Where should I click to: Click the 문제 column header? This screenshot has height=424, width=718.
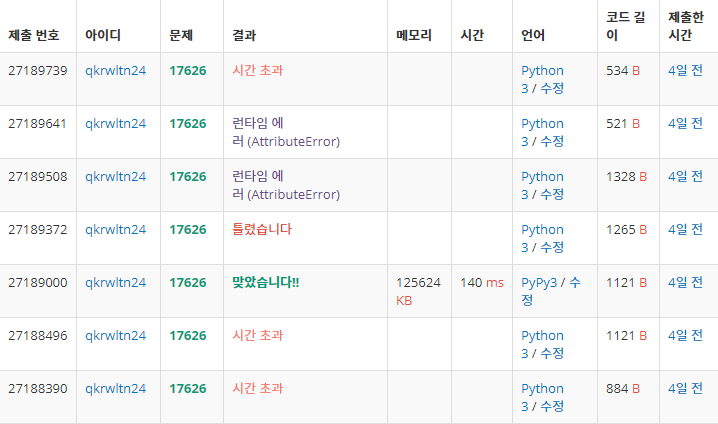point(181,35)
